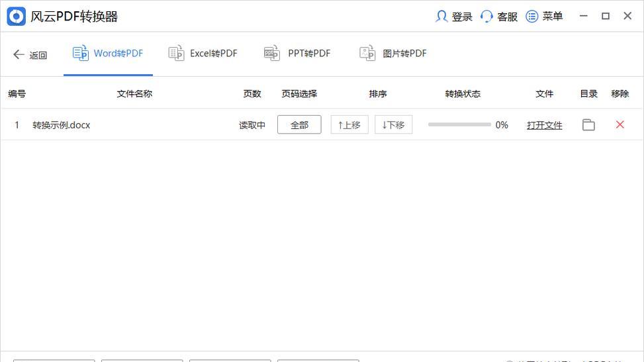The width and height of the screenshot is (644, 362).
Task: Click the 页数 column header
Action: (x=252, y=94)
